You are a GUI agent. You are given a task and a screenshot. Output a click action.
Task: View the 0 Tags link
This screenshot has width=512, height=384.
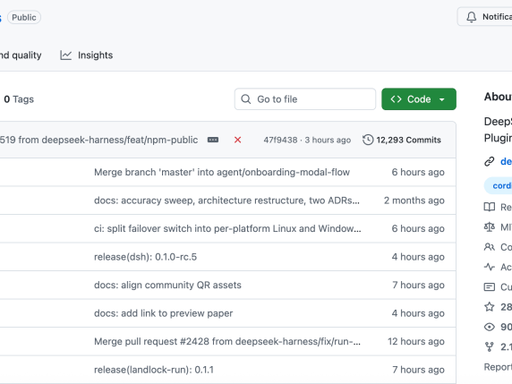19,99
